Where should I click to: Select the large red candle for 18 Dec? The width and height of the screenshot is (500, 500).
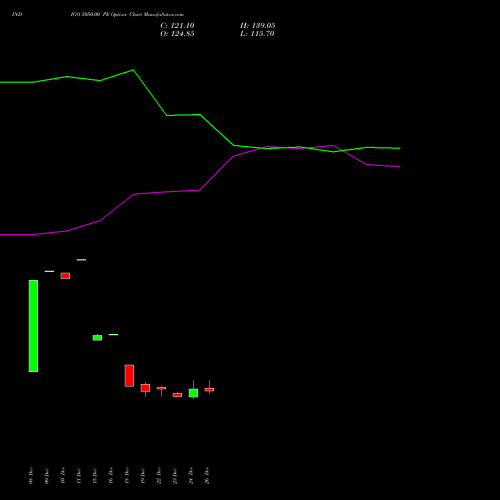click(x=129, y=376)
